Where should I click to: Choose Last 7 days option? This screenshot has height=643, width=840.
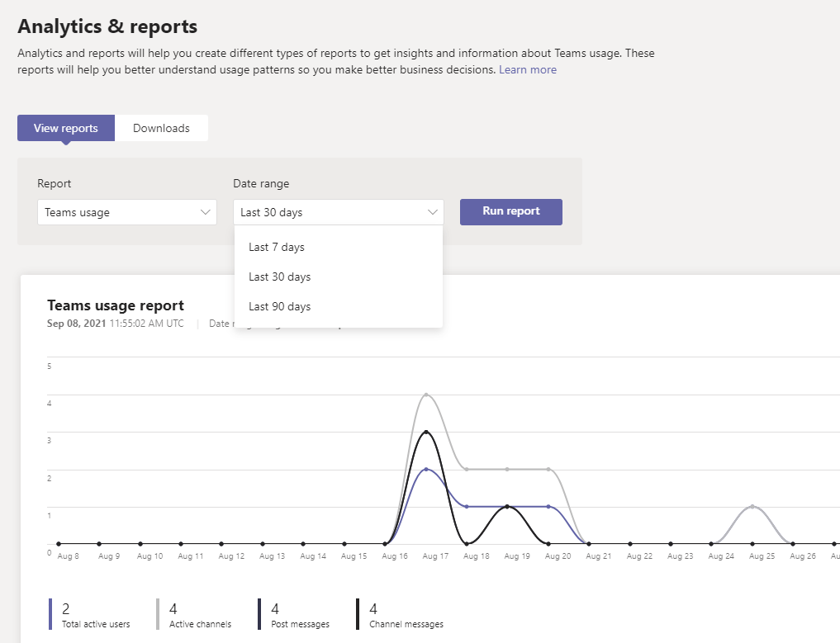coord(339,247)
